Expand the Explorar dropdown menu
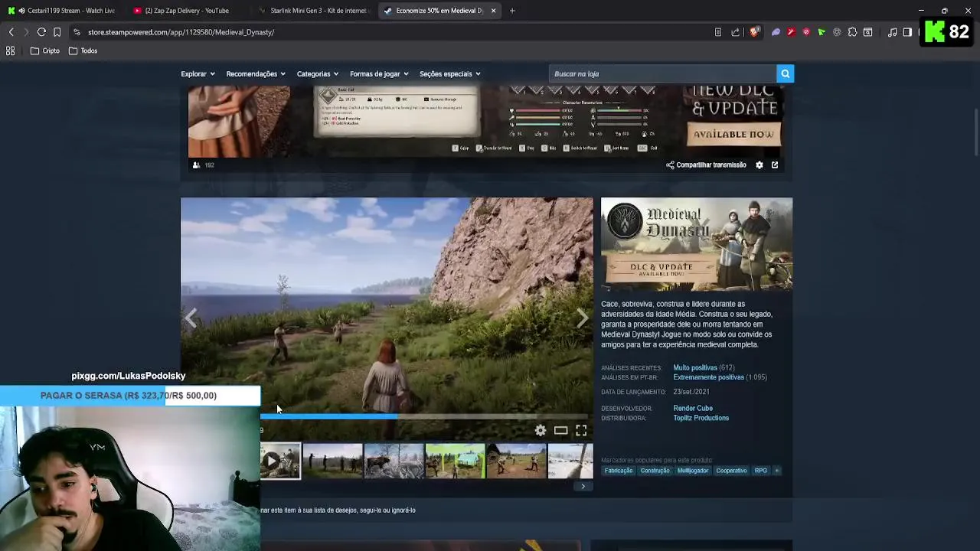980x551 pixels. 198,73
